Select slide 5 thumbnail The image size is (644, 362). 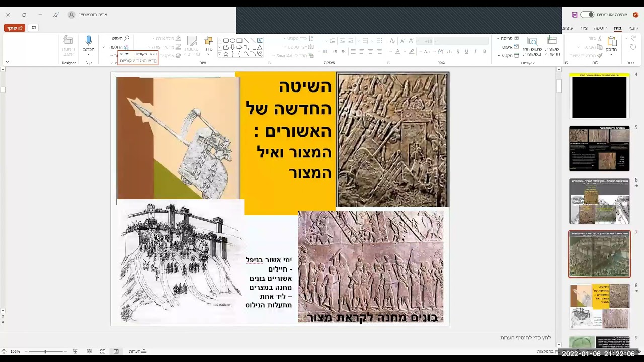(599, 148)
